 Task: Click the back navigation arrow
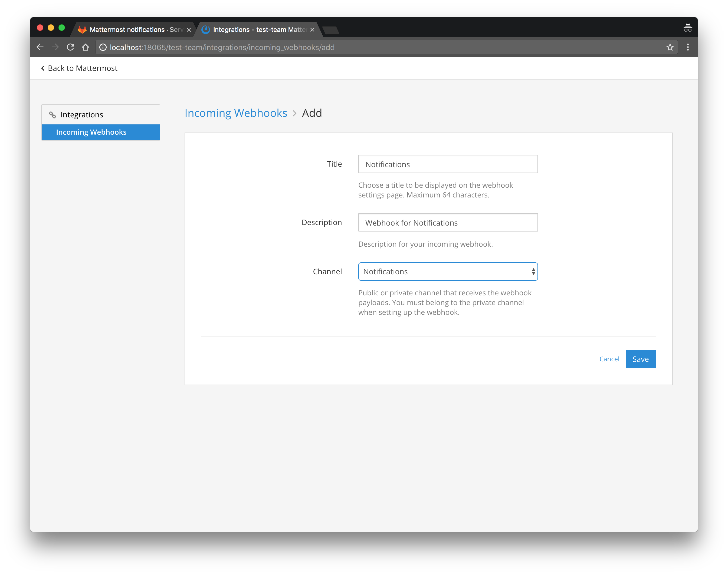[x=40, y=47]
